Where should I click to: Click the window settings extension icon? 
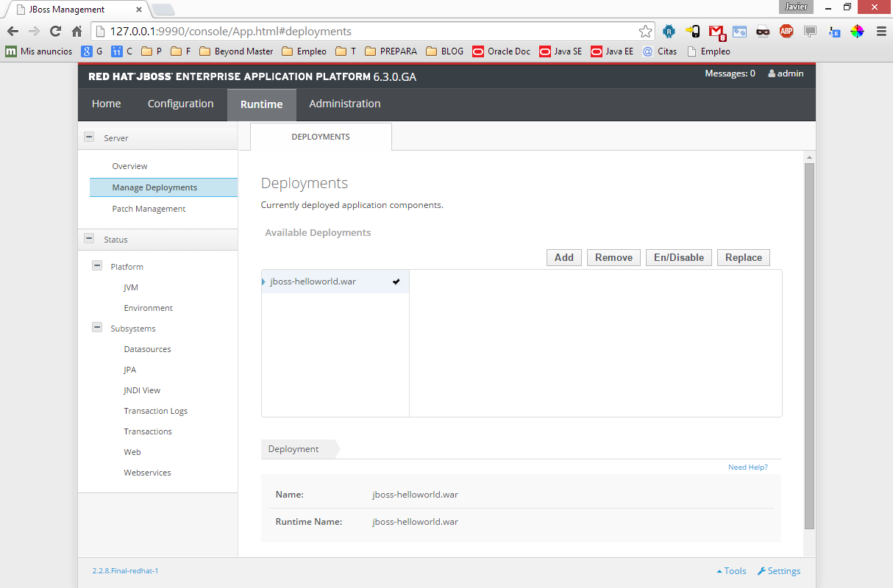coord(739,32)
